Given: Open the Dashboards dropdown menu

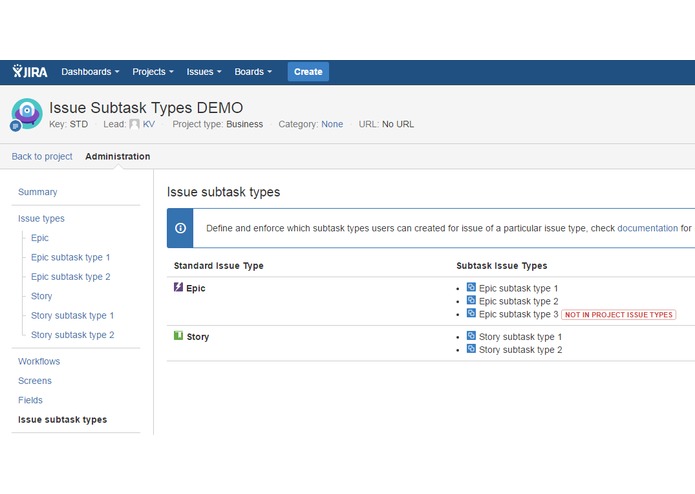Looking at the screenshot, I should [90, 72].
